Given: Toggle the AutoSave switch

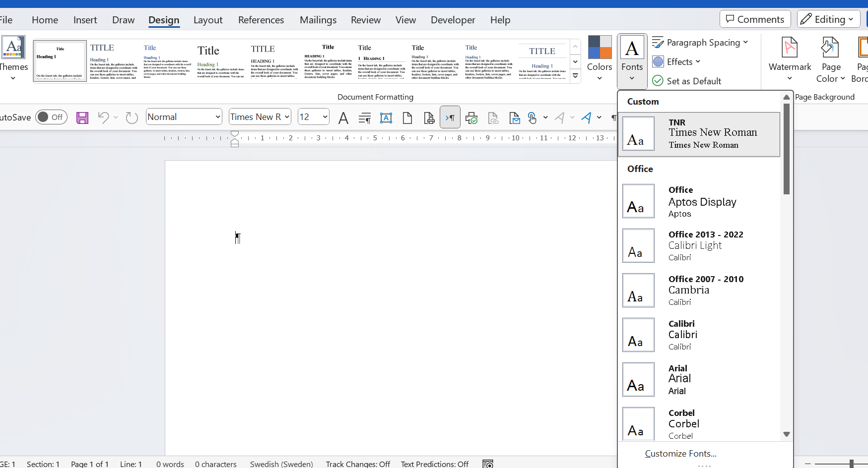Looking at the screenshot, I should click(51, 117).
